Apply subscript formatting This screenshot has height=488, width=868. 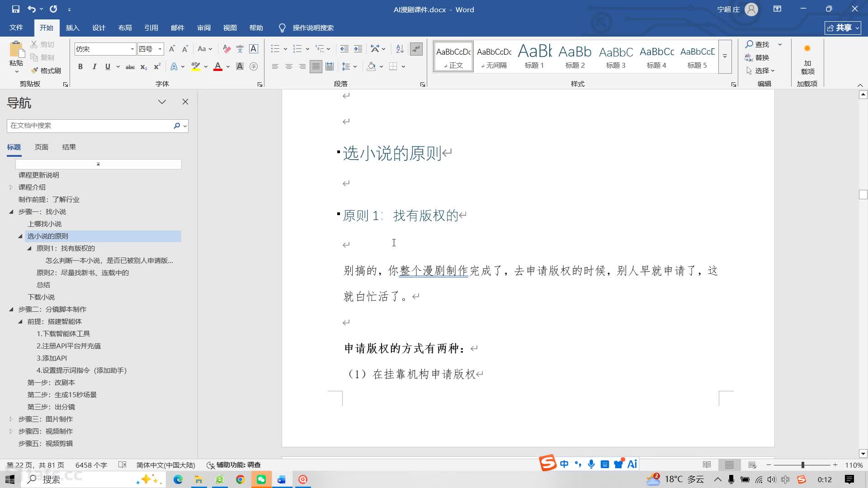click(x=144, y=67)
